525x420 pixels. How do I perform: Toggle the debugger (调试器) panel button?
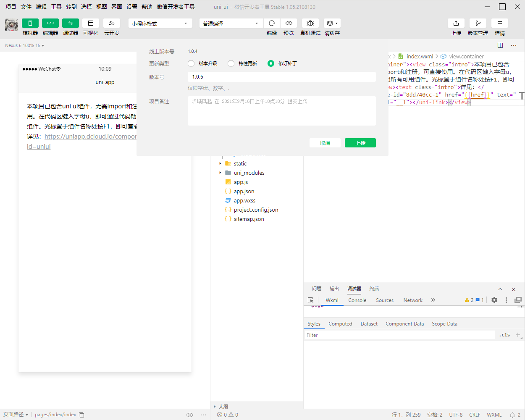70,23
